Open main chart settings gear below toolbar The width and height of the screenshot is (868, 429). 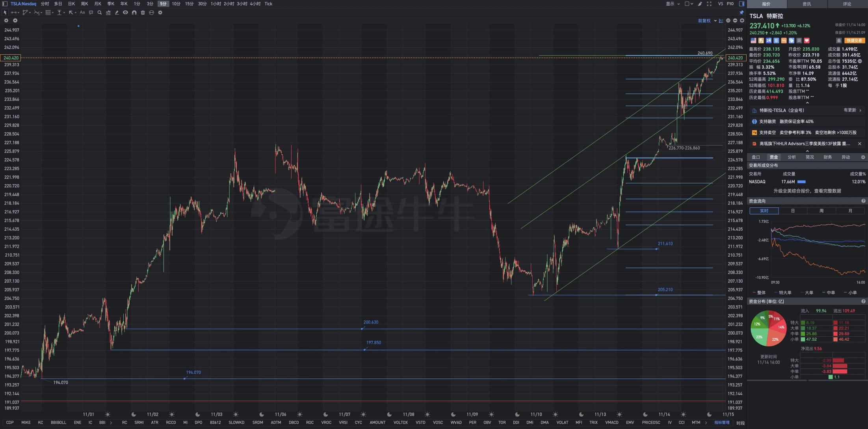6,21
